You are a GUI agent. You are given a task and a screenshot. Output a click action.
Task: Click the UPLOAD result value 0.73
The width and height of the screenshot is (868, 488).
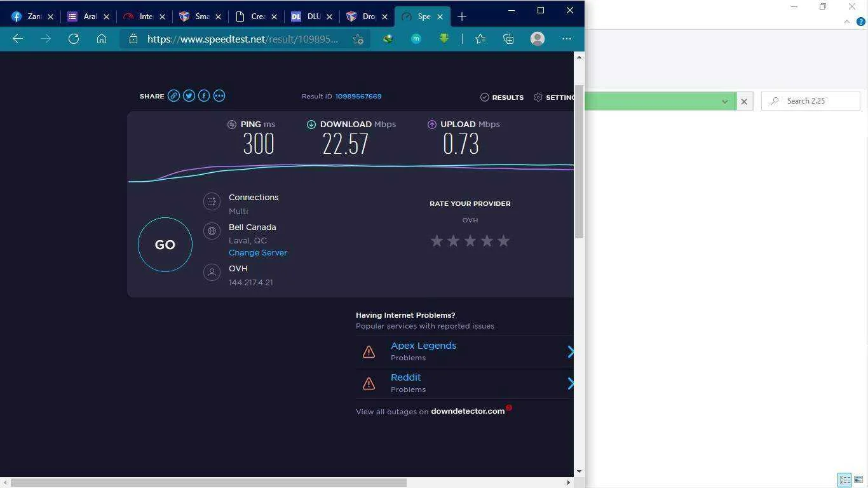[461, 144]
